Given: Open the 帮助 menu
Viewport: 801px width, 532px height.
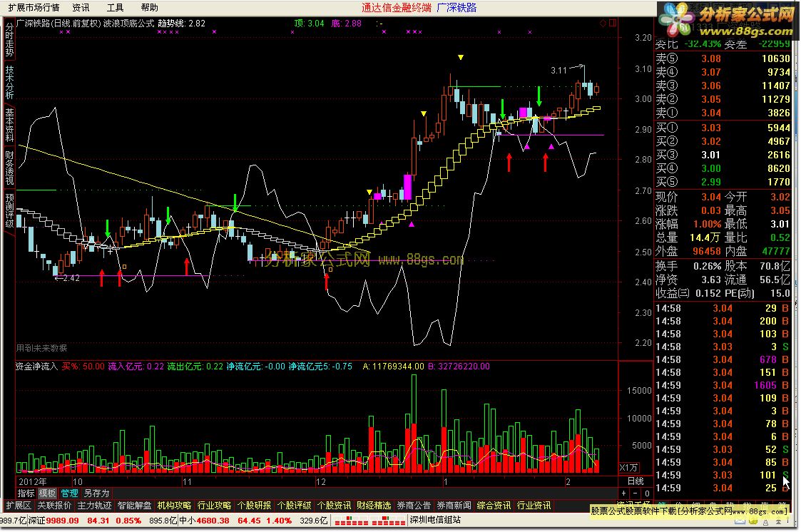Looking at the screenshot, I should [x=149, y=8].
